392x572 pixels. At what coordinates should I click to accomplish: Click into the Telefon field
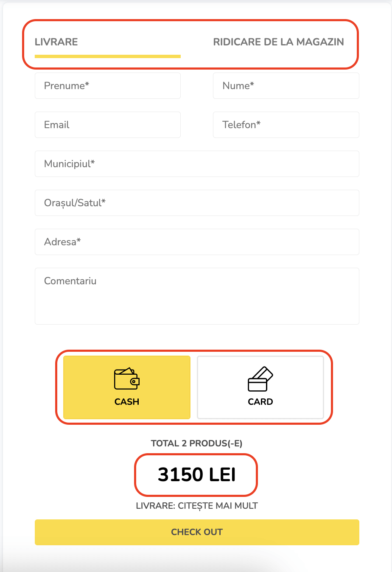pos(286,125)
